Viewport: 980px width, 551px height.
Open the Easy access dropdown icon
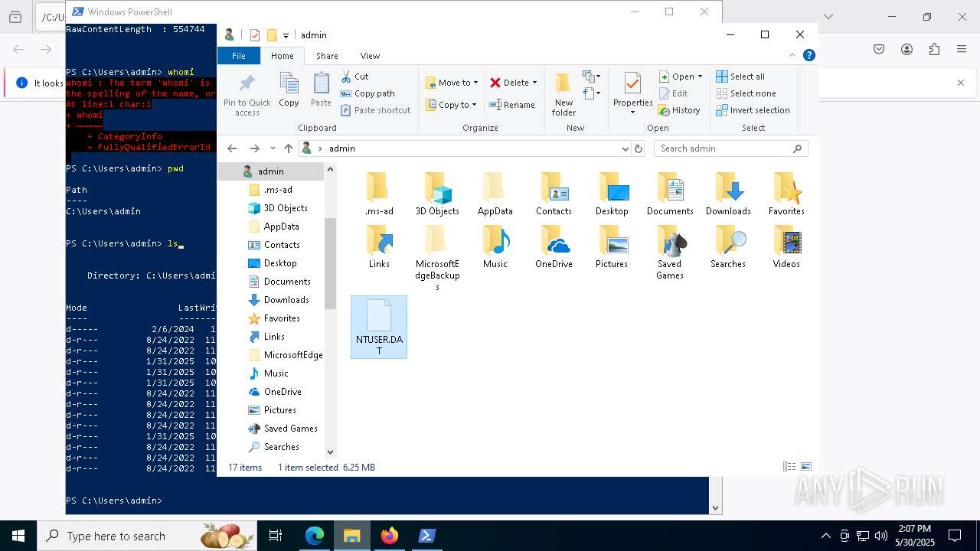(x=590, y=93)
